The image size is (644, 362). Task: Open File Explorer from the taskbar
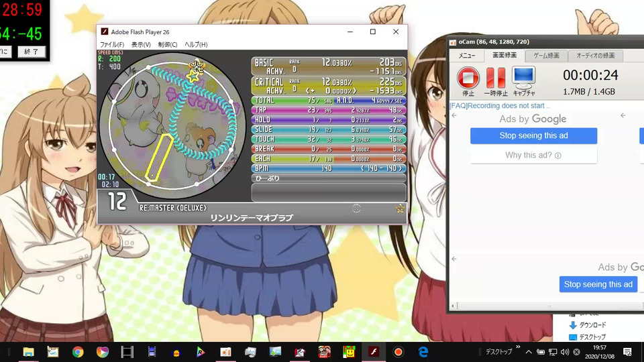28,352
